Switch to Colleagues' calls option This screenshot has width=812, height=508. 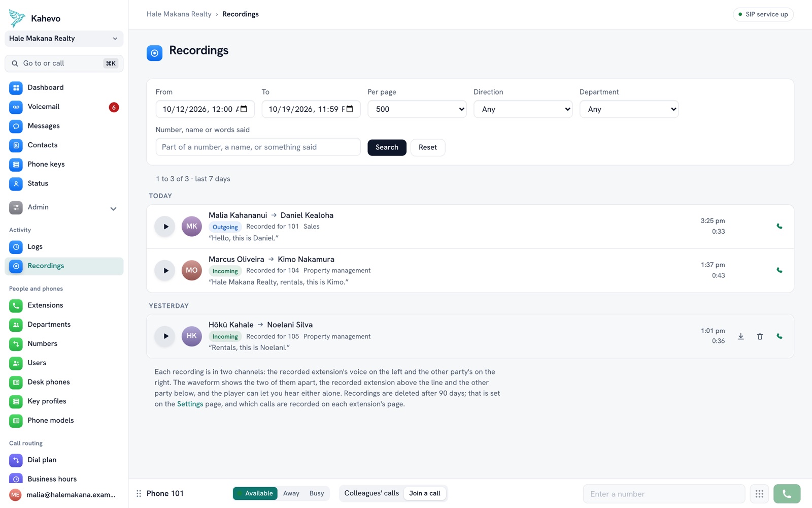click(371, 493)
